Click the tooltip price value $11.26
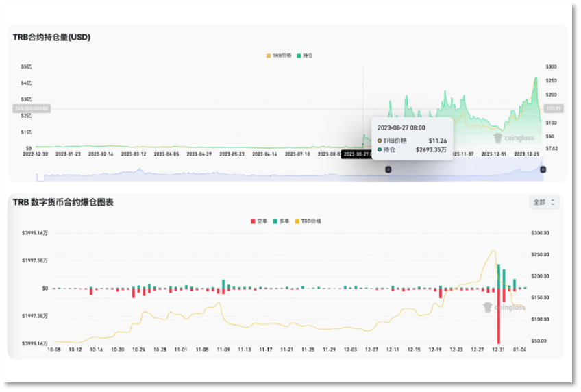Image resolution: width=581 pixels, height=392 pixels. pos(438,140)
